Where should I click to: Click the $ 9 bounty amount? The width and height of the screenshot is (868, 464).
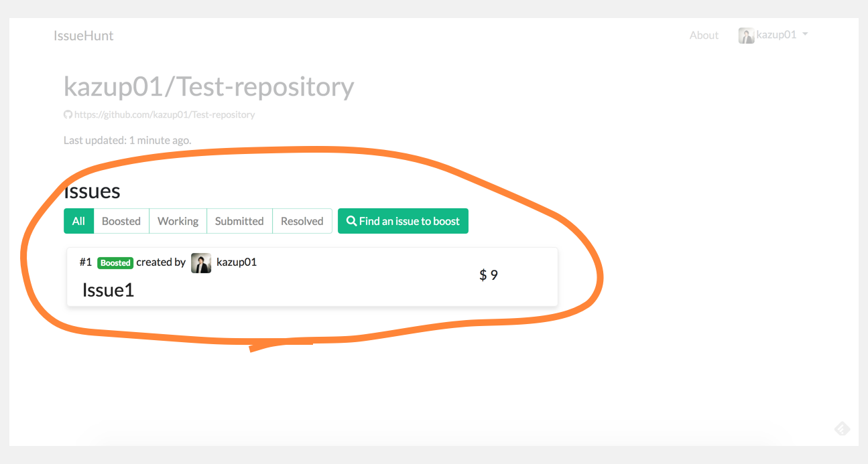pos(489,275)
